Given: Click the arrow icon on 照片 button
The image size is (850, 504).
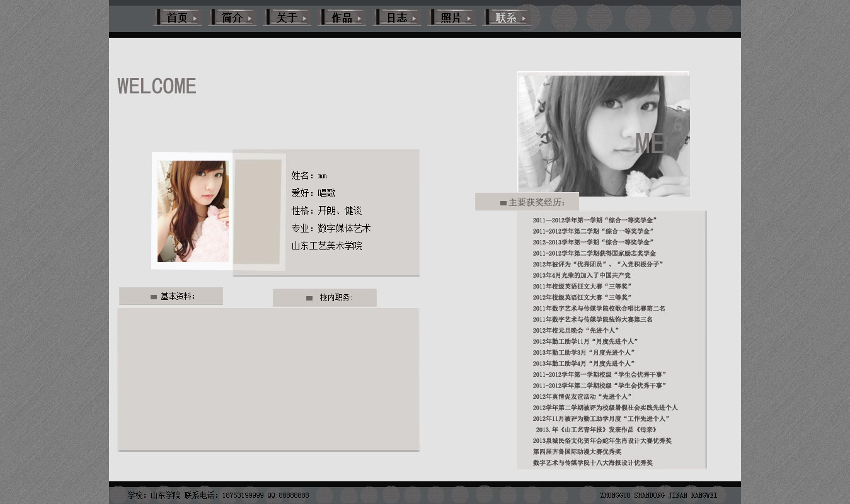Looking at the screenshot, I should 469,19.
